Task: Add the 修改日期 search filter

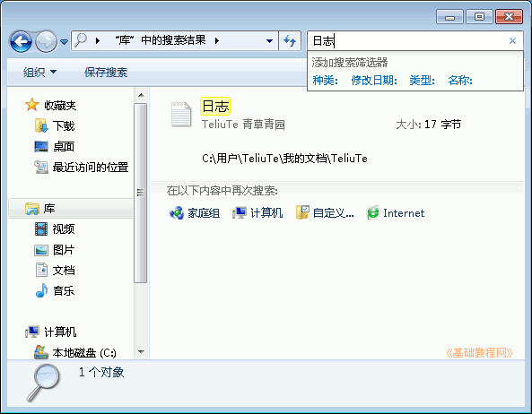Action: [374, 81]
